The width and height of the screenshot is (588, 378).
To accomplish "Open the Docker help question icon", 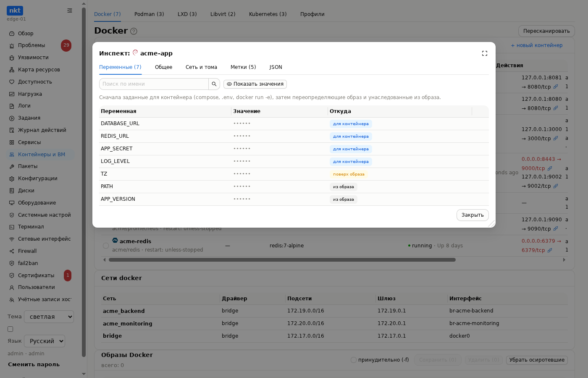I will click(x=134, y=31).
